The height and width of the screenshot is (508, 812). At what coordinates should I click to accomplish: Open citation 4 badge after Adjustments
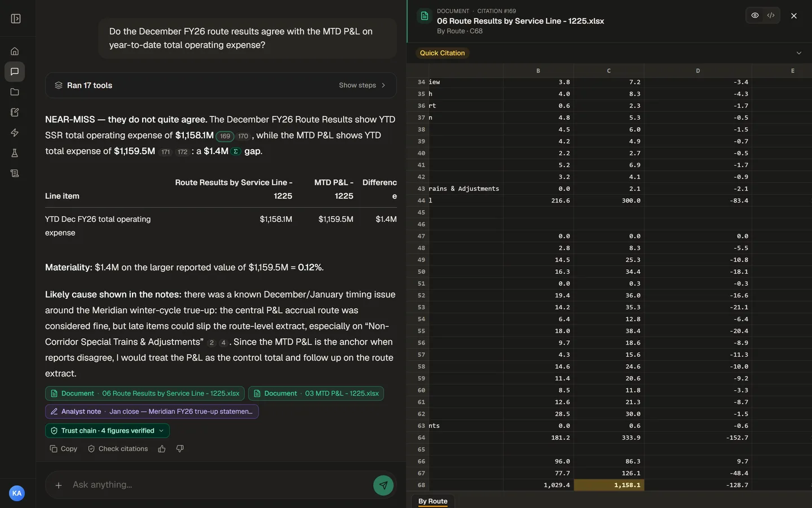[223, 343]
